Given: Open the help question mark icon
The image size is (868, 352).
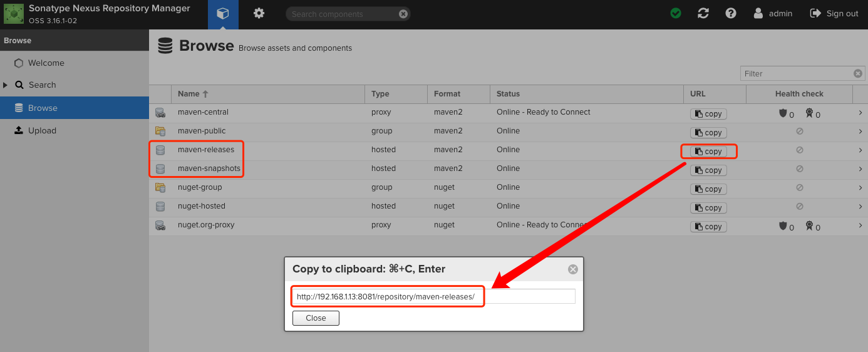Looking at the screenshot, I should (731, 13).
